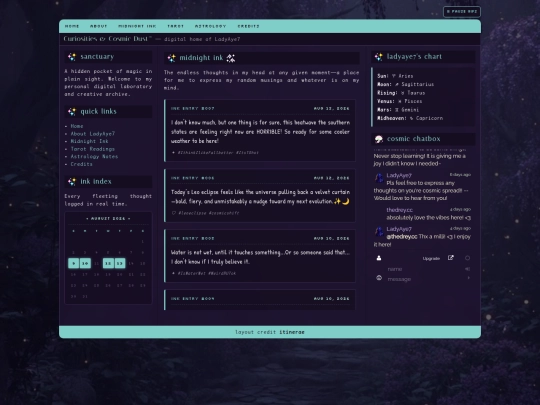The width and height of the screenshot is (540, 405).
Task: Go to previous month in calendar
Action: (x=87, y=219)
